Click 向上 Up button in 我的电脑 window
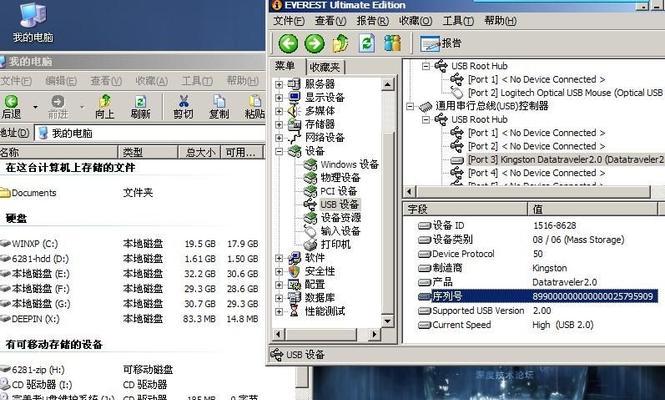The width and height of the screenshot is (665, 400). click(x=105, y=106)
